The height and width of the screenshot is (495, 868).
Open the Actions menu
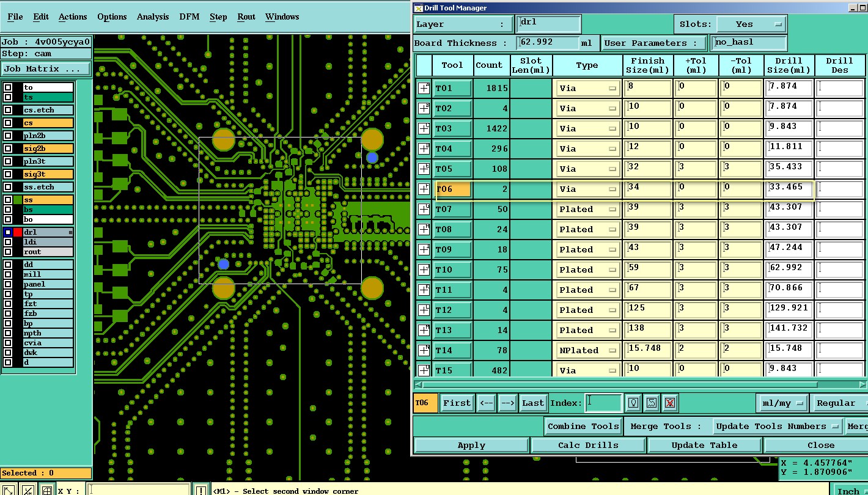73,16
